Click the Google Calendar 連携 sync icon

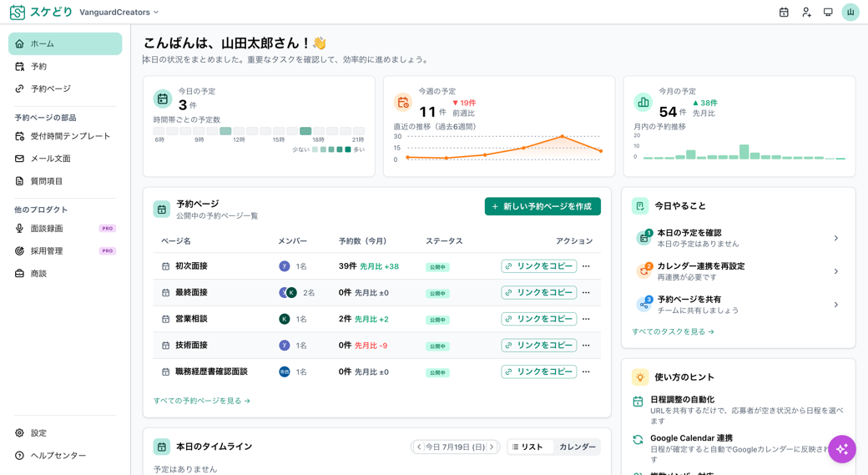tap(638, 440)
